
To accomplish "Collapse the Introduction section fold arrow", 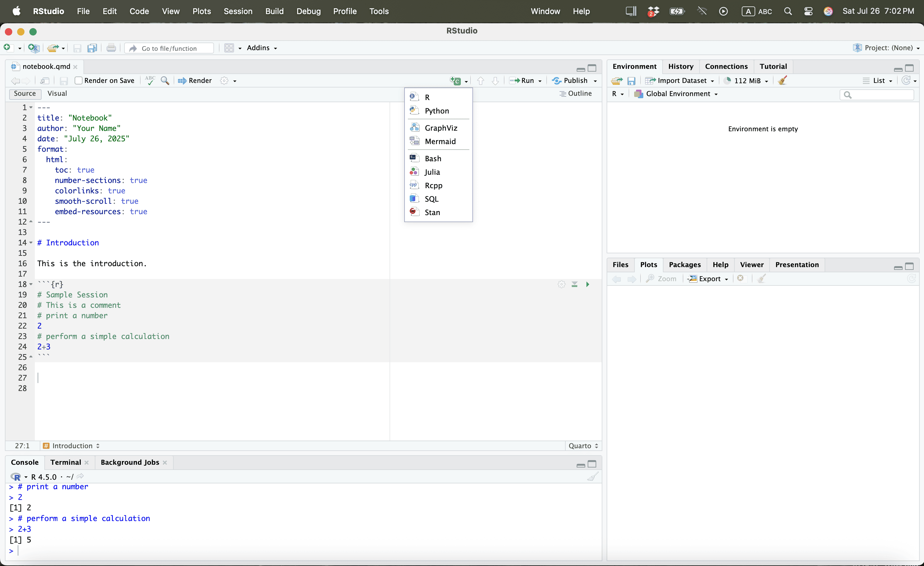I will click(x=31, y=243).
